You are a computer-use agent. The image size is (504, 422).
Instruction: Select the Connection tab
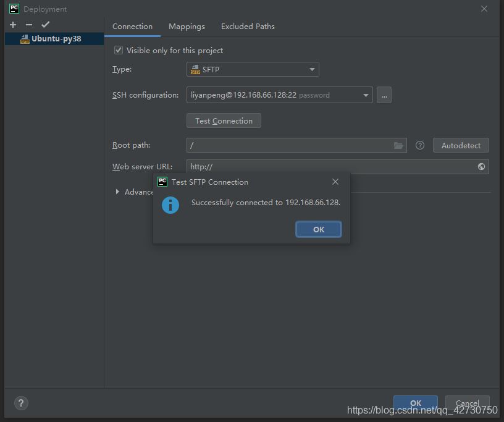point(132,27)
